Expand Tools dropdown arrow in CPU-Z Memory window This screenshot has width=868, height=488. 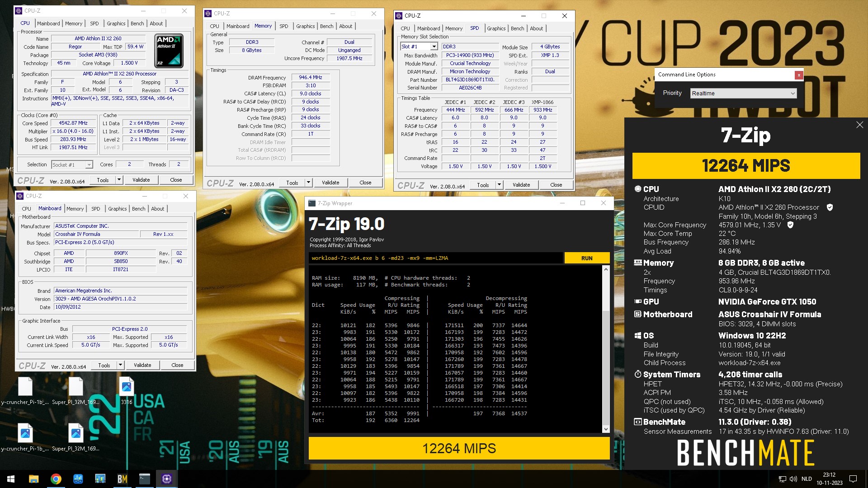click(308, 183)
